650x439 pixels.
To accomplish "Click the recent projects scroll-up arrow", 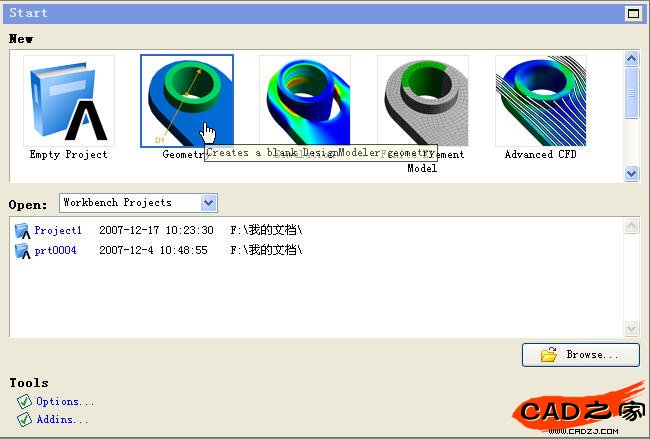I will click(631, 226).
